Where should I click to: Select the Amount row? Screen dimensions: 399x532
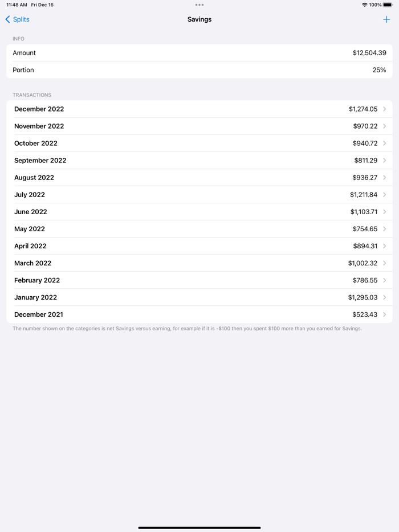click(x=199, y=52)
